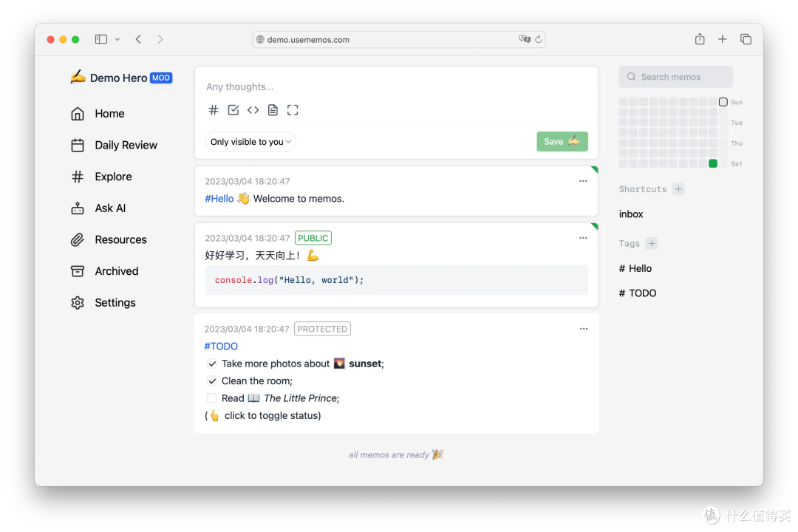
Task: Select the green activity day in calendar
Action: point(713,163)
